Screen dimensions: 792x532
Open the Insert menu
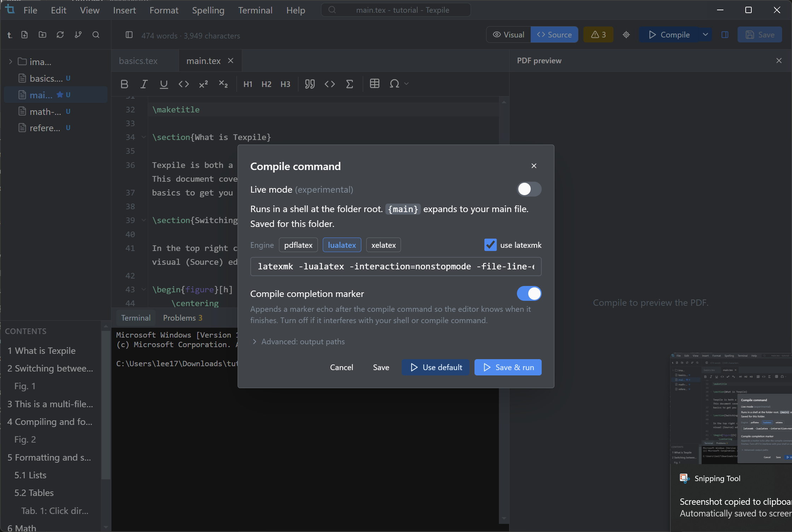tap(124, 10)
